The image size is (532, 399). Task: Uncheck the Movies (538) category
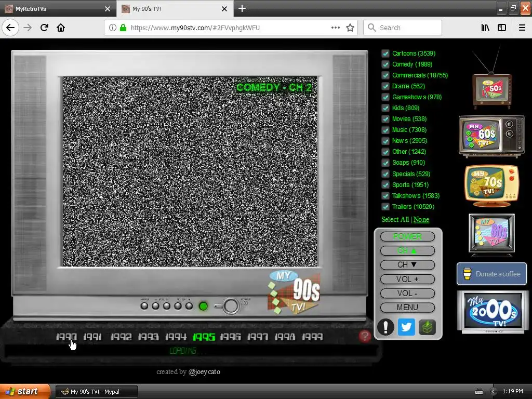coord(385,119)
